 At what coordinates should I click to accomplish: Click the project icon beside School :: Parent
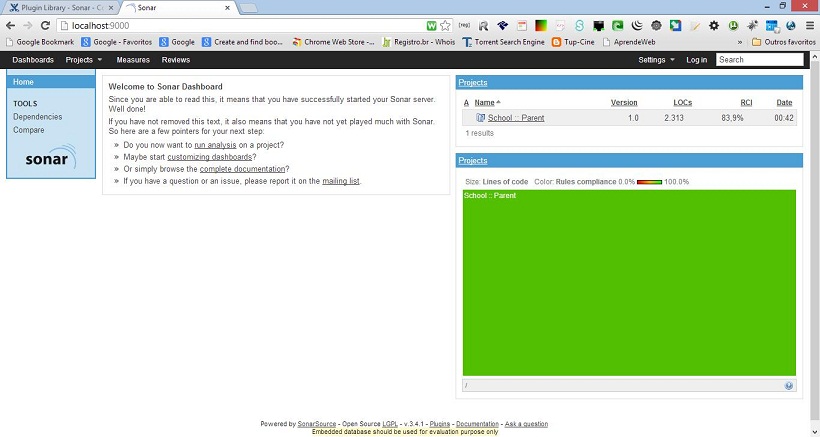pyautogui.click(x=481, y=118)
